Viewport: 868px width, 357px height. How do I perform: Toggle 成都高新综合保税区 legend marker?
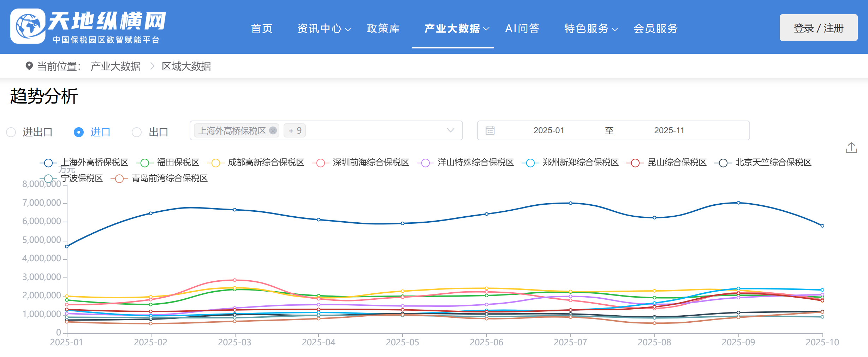point(215,163)
